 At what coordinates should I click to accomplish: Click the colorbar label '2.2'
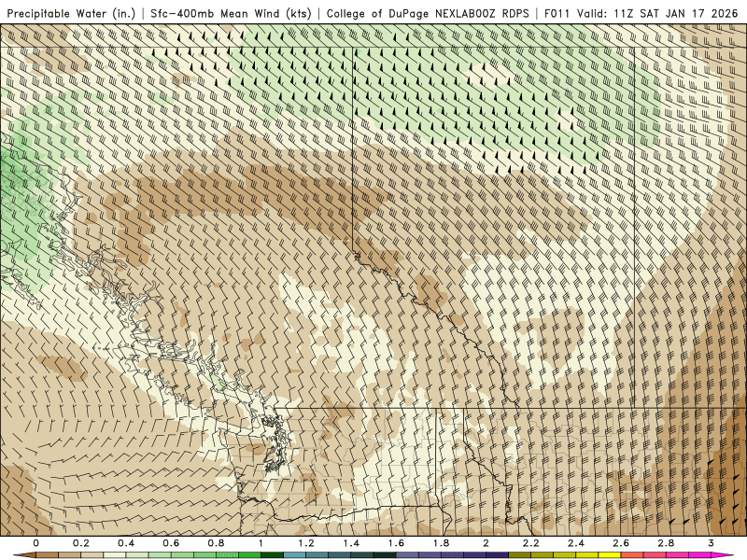click(530, 543)
